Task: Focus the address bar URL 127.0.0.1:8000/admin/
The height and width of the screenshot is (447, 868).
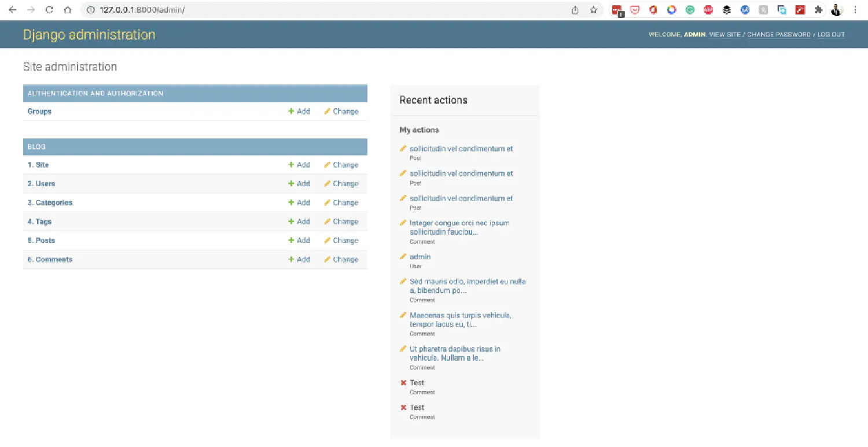Action: pyautogui.click(x=142, y=10)
